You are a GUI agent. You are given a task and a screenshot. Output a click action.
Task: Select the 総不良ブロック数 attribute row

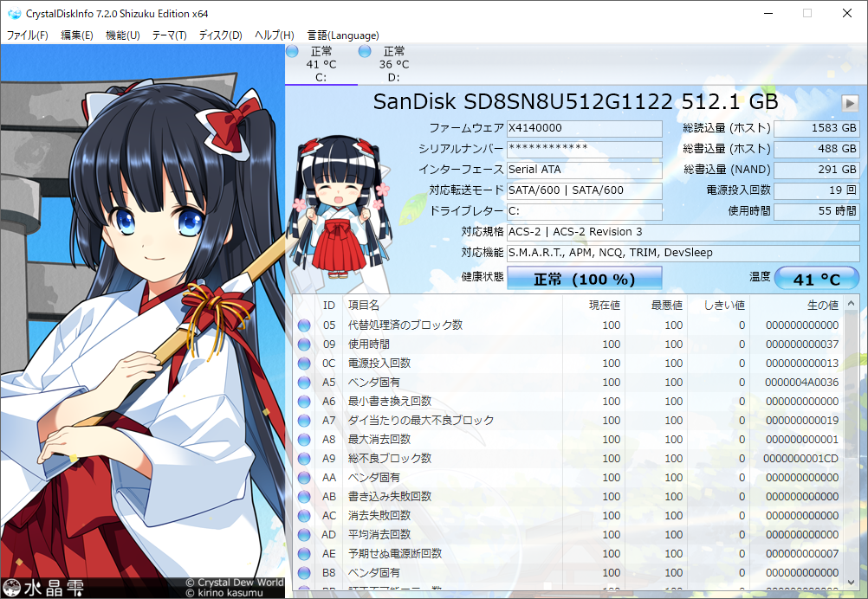tap(568, 459)
